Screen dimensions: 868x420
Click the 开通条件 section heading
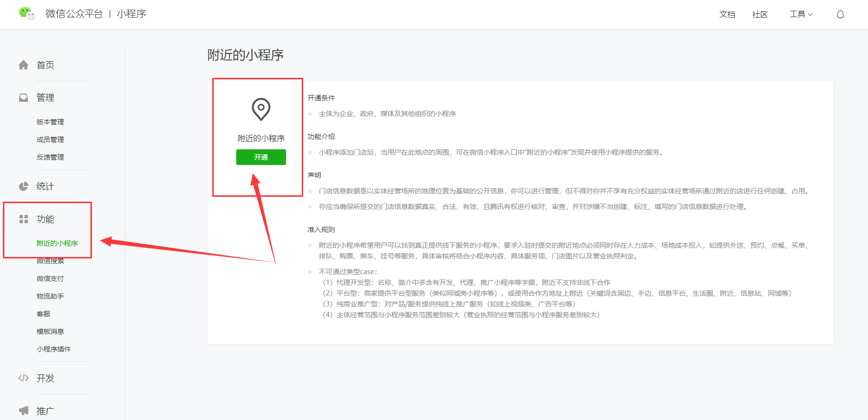[x=321, y=98]
